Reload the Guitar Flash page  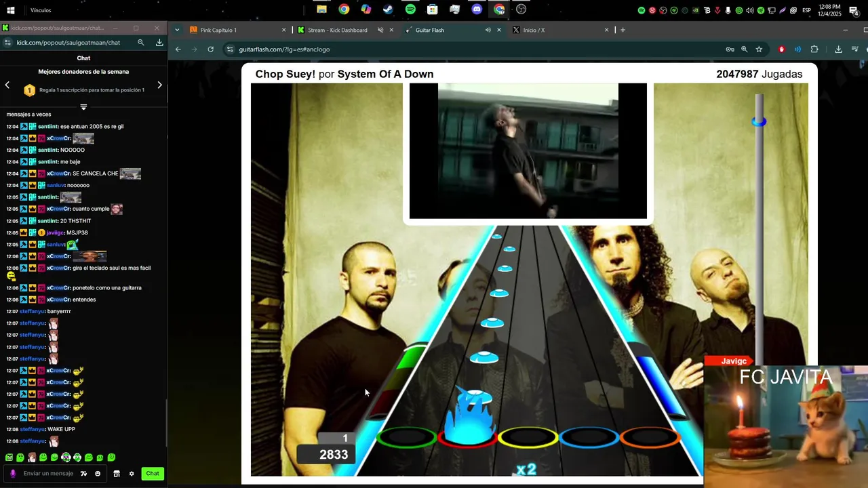[x=211, y=49]
